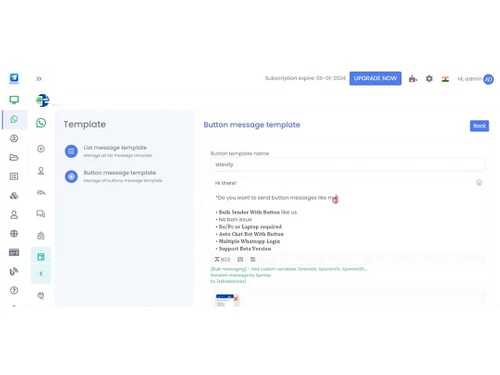Open the blue paper-plane logo home icon
The height and width of the screenshot is (375, 500).
(x=14, y=78)
